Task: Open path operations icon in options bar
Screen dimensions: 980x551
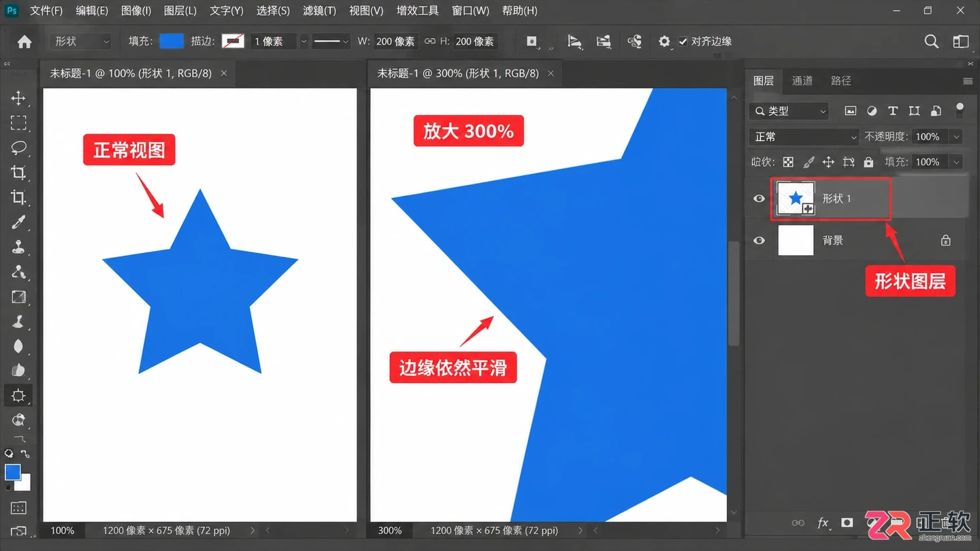Action: [x=532, y=41]
